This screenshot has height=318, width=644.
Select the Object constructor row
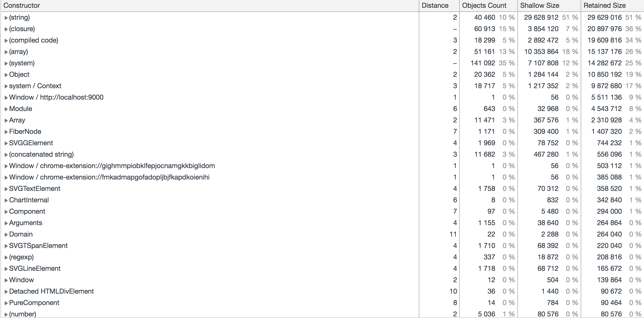point(19,74)
